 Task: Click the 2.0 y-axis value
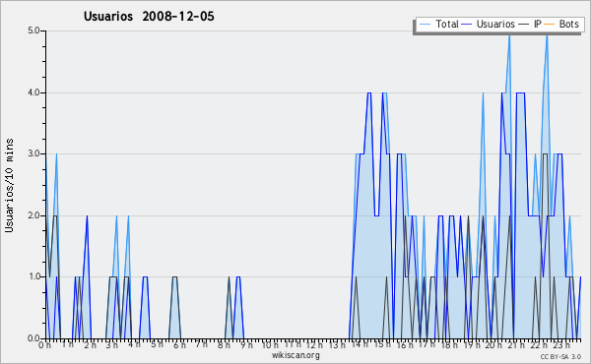point(33,215)
